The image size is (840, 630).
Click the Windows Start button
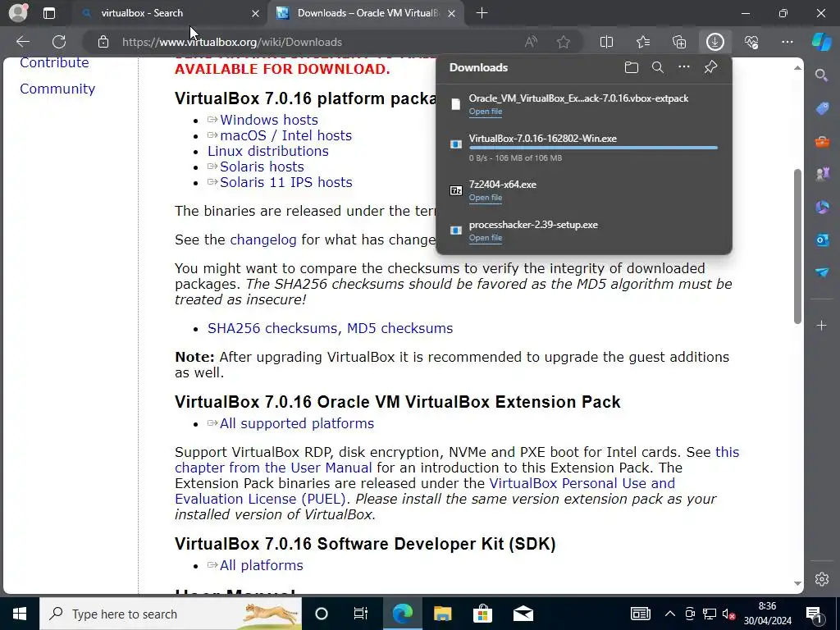(x=20, y=614)
